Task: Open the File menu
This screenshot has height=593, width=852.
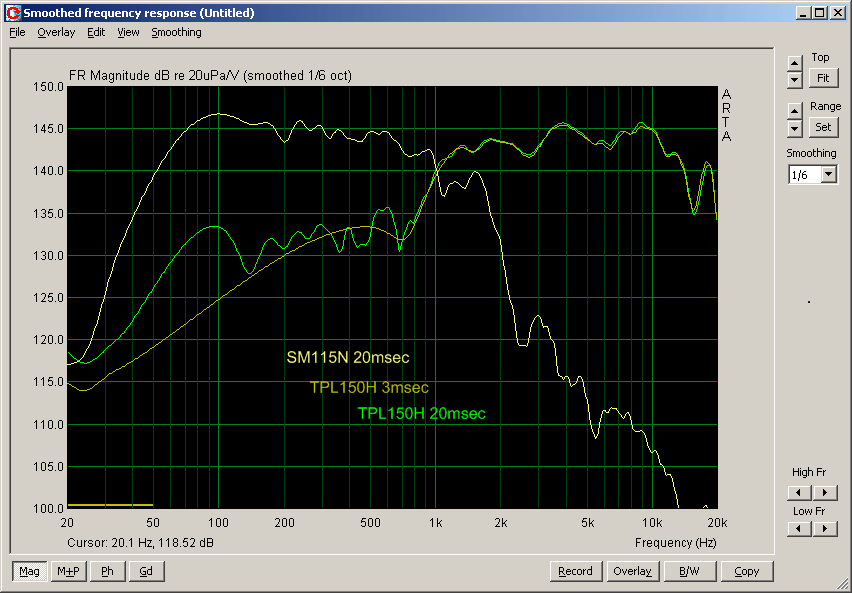Action: point(17,33)
